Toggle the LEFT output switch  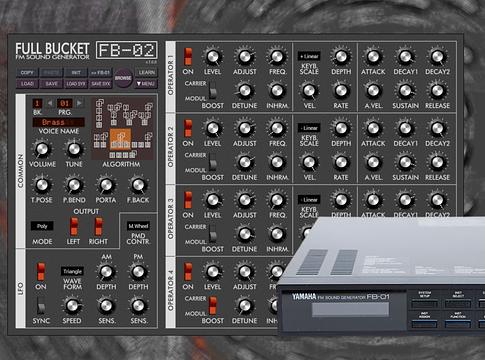click(74, 227)
